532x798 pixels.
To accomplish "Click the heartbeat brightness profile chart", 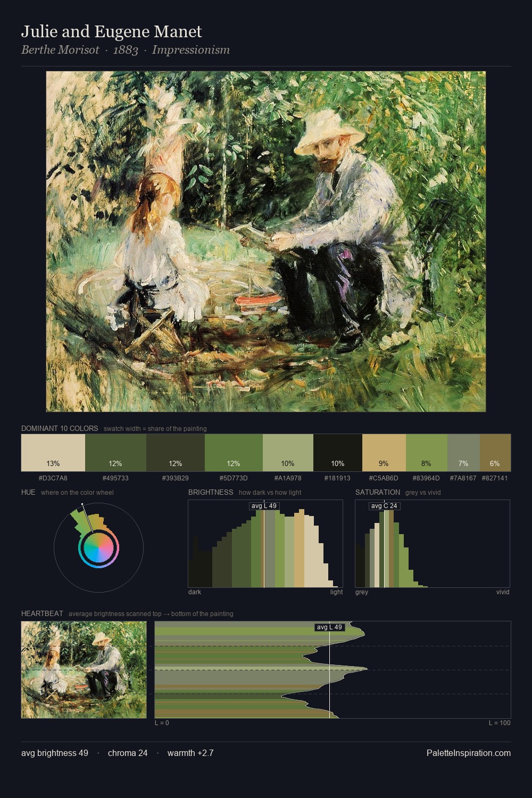I will tap(332, 670).
